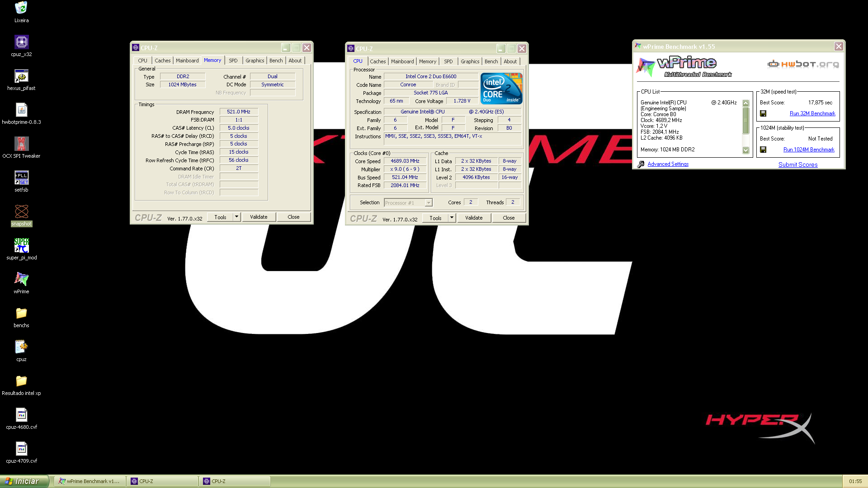The image size is (868, 488).
Task: Click the title bar icon of the CPU-Z CPU window
Action: tap(350, 48)
